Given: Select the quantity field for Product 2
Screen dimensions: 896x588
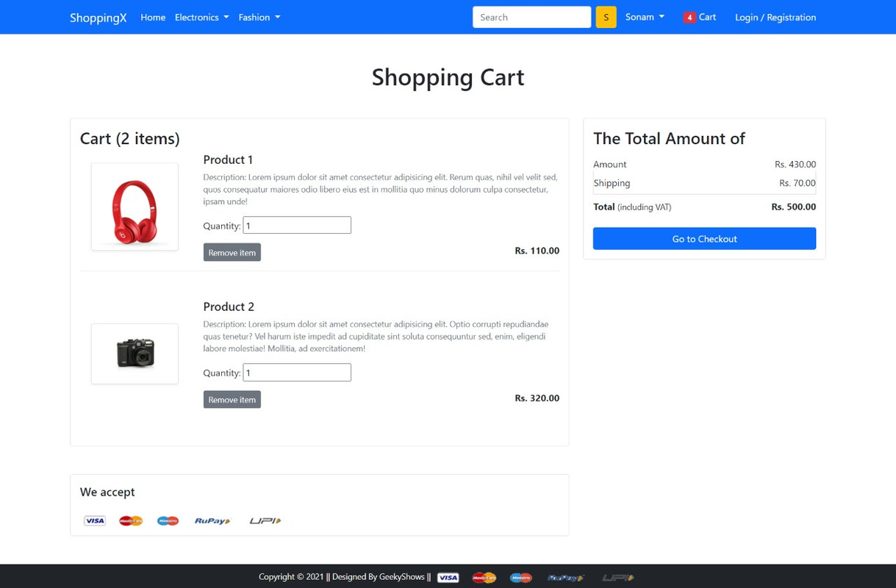Looking at the screenshot, I should (296, 372).
